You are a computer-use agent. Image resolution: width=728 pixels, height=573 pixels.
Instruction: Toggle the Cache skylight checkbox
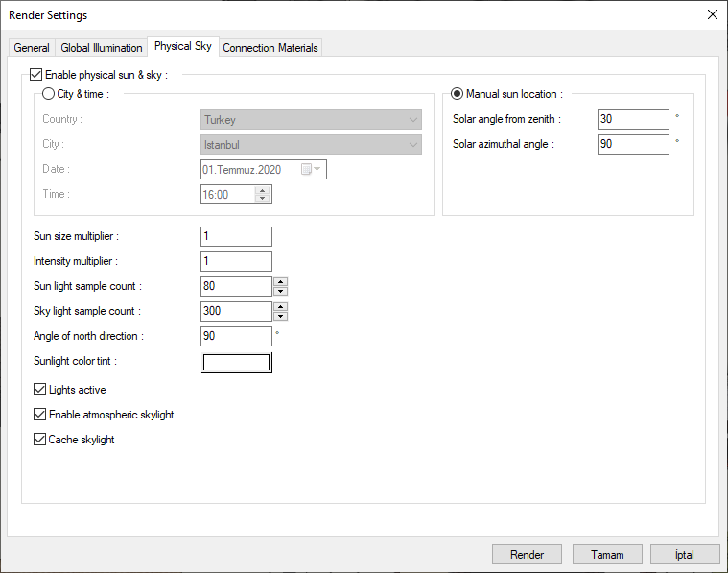pyautogui.click(x=40, y=440)
